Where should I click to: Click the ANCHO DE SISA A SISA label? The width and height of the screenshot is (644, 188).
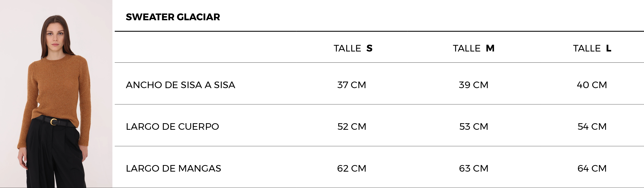coord(180,85)
